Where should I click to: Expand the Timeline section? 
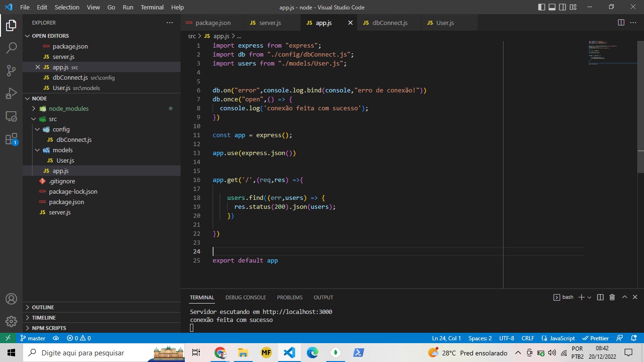click(101, 318)
